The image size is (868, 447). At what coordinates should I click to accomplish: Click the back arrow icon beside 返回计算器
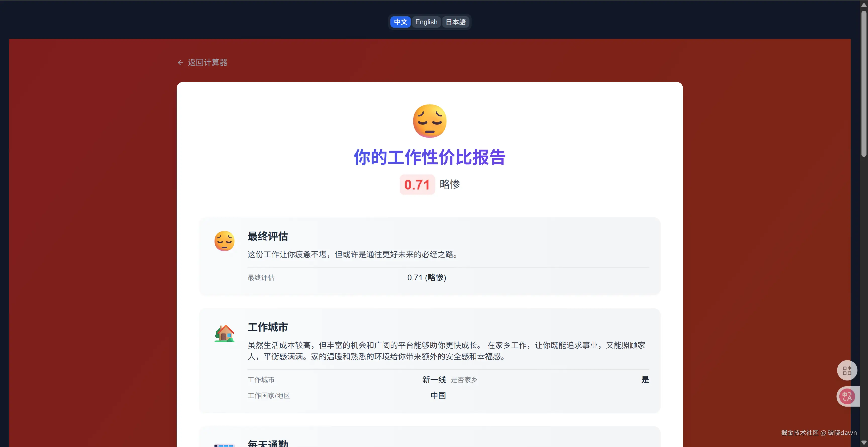pyautogui.click(x=180, y=62)
